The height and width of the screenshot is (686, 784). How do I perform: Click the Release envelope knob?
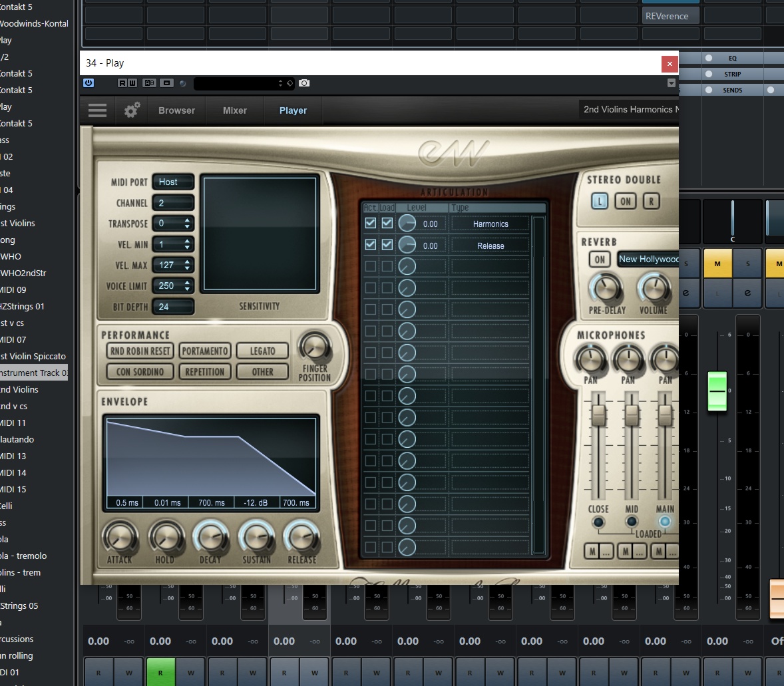[x=301, y=538]
